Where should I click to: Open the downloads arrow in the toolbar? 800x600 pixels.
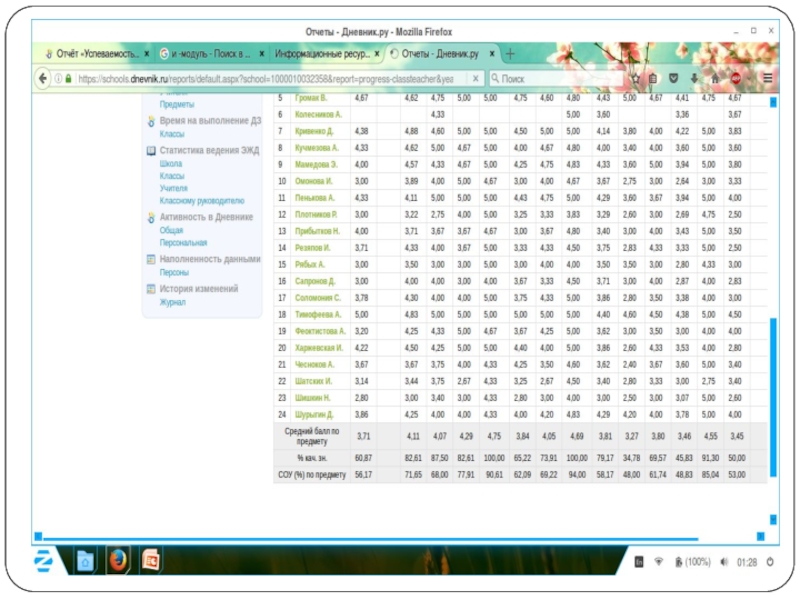694,78
